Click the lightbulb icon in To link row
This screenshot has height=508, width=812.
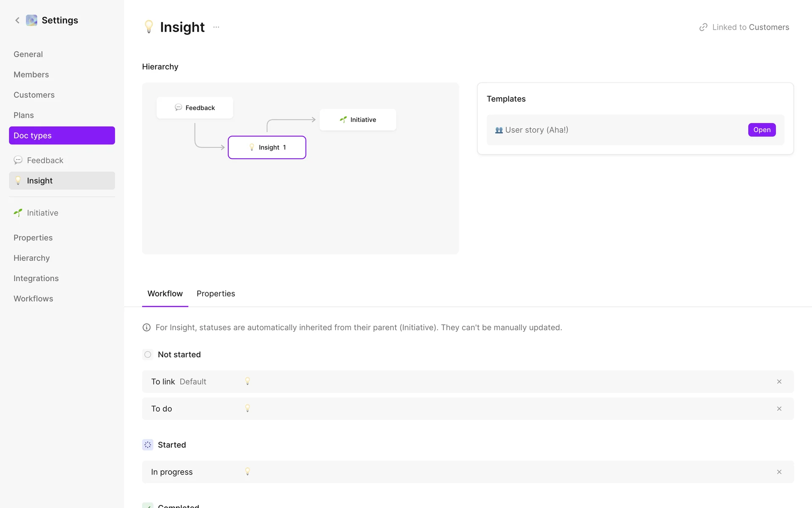point(247,381)
